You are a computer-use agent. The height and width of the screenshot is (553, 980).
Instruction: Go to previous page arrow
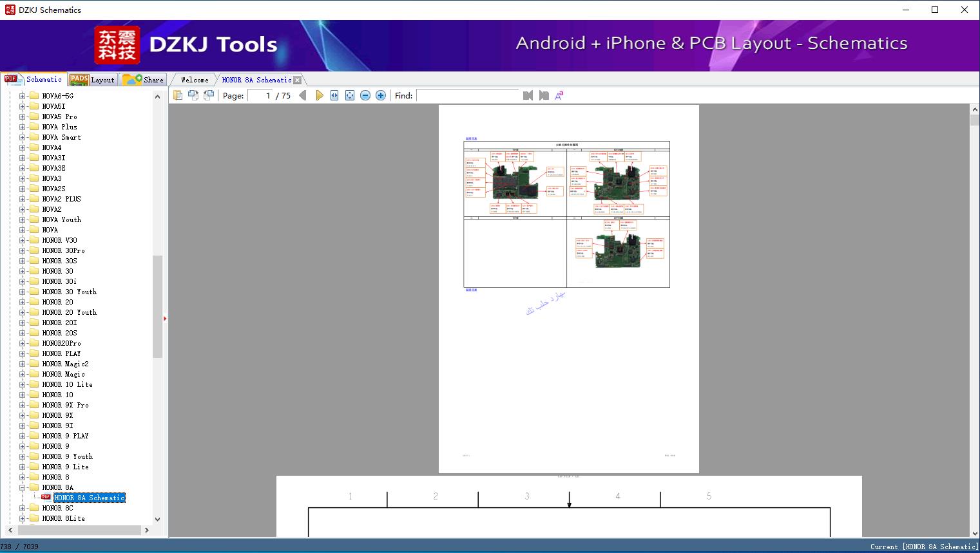click(303, 95)
